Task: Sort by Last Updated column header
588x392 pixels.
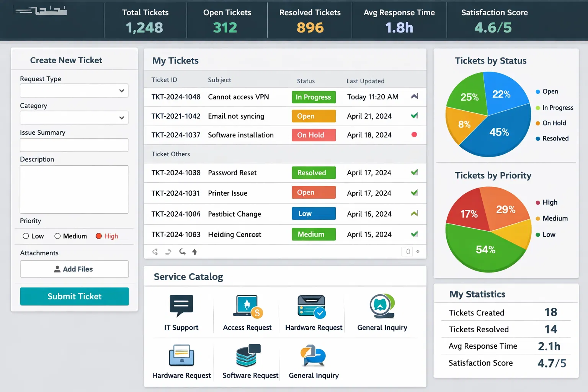Action: click(x=365, y=81)
